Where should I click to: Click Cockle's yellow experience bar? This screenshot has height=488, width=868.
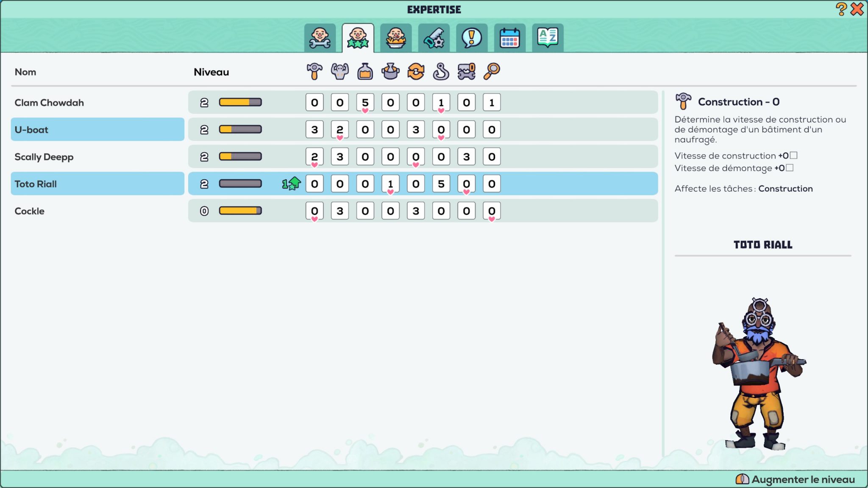tap(240, 211)
